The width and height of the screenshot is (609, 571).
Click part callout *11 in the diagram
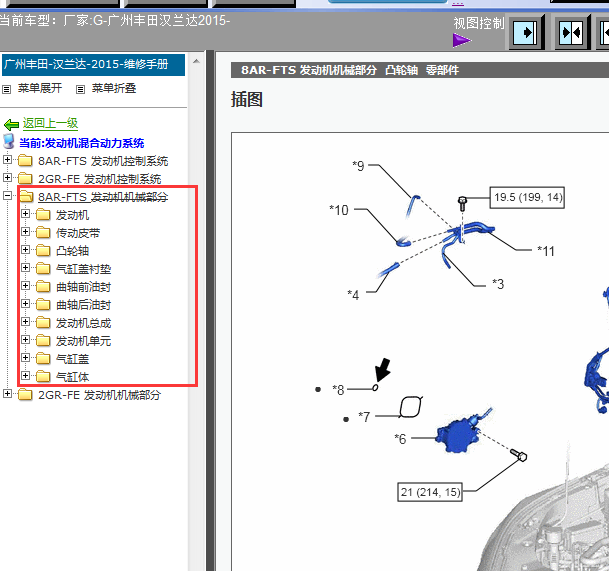[x=546, y=251]
